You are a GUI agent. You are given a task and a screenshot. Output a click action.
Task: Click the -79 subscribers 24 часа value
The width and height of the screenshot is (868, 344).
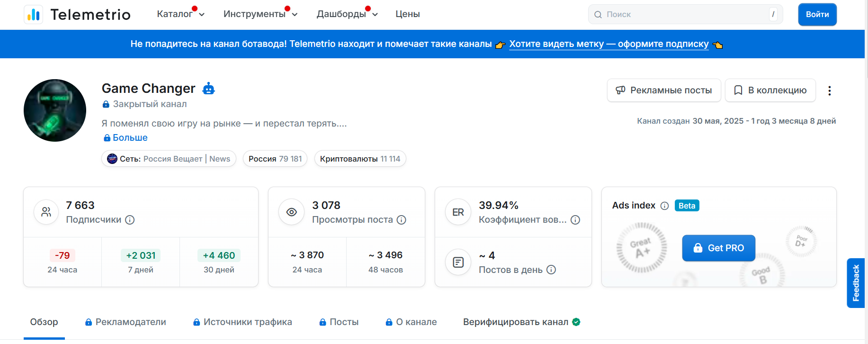click(x=63, y=255)
